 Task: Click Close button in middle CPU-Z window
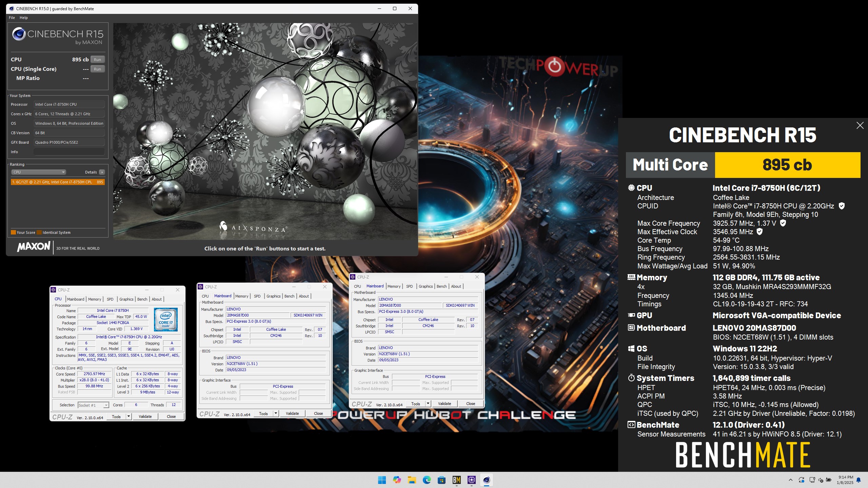pyautogui.click(x=318, y=413)
